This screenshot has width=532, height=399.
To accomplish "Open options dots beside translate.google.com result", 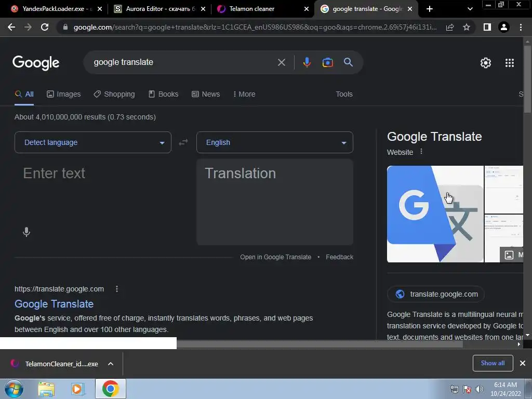I will pyautogui.click(x=117, y=289).
